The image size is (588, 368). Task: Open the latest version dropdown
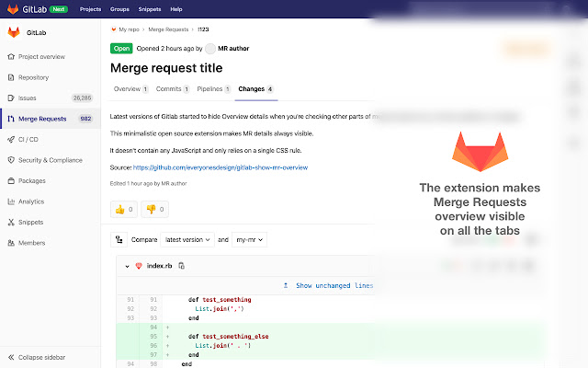point(187,239)
